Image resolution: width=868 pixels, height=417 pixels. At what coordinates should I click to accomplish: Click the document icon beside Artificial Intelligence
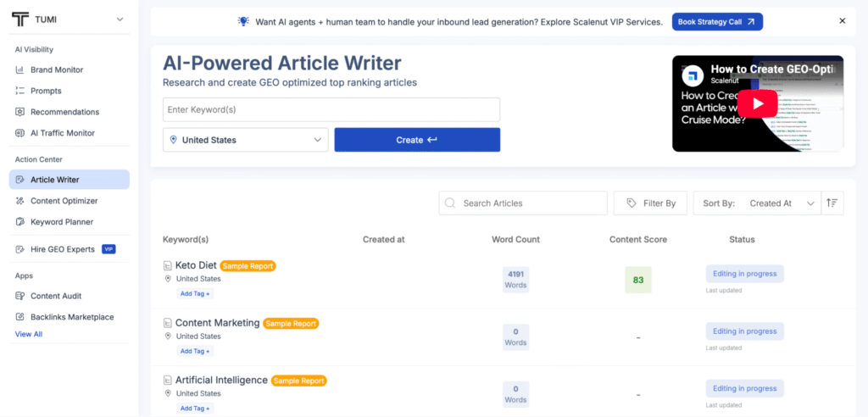[167, 381]
